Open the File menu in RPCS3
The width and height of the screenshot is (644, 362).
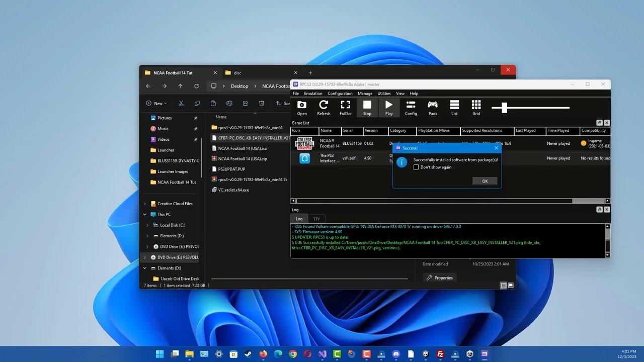coord(296,94)
